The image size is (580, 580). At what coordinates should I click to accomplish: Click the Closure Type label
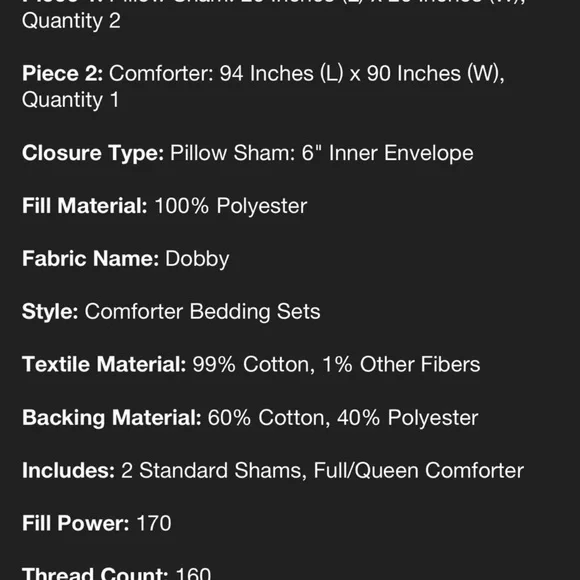coord(93,153)
